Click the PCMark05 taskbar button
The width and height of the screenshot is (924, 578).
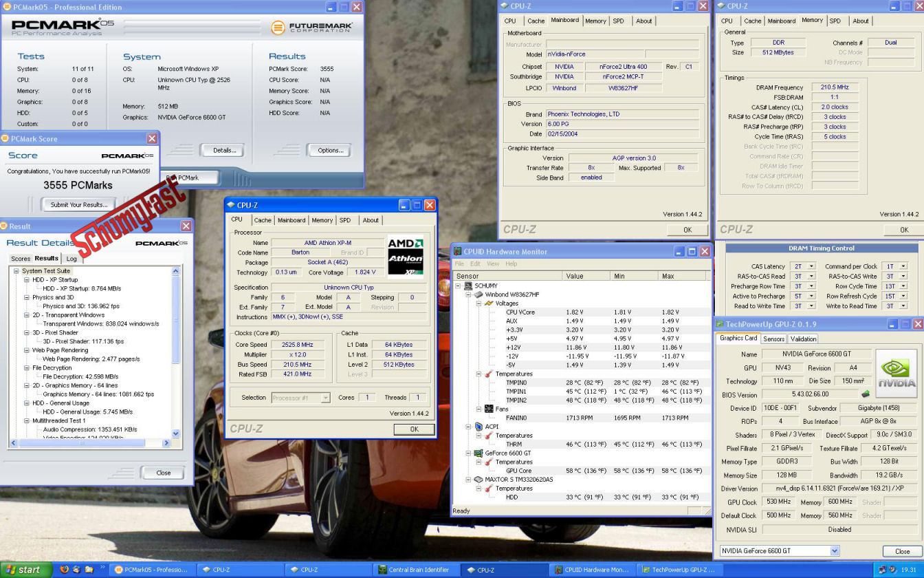tap(153, 570)
